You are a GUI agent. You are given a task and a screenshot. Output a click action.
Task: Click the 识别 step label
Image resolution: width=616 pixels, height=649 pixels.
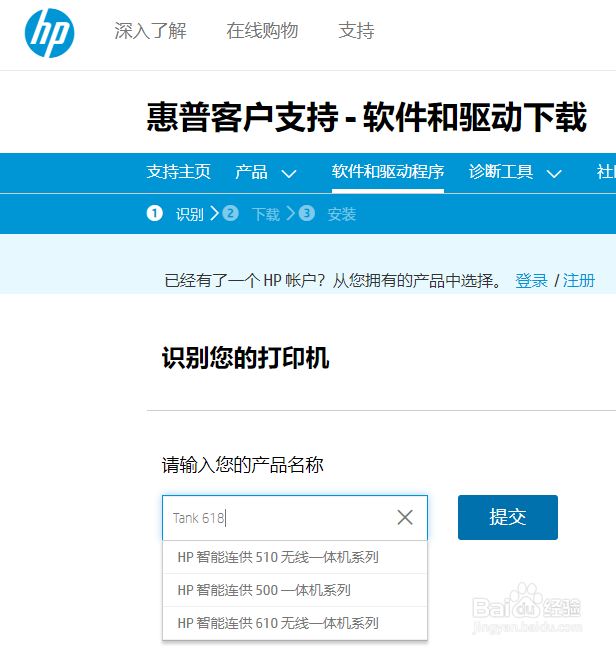190,214
